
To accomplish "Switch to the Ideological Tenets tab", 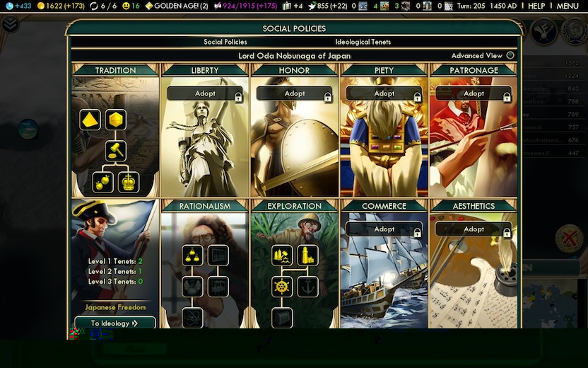I will pyautogui.click(x=363, y=42).
